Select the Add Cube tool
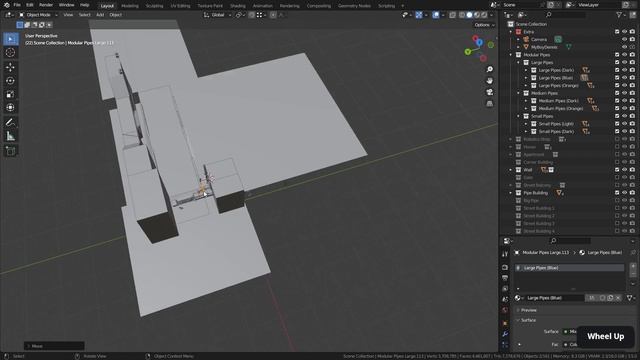 click(x=11, y=151)
